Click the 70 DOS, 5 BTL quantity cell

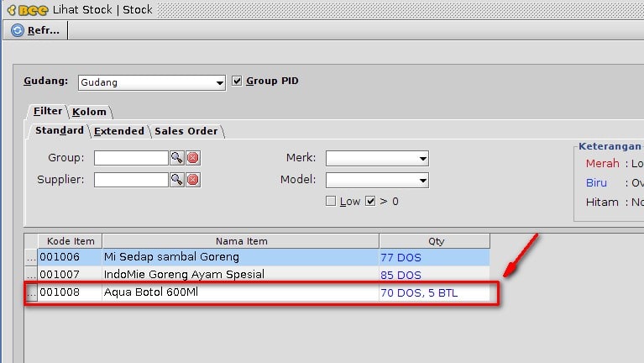[x=435, y=292]
